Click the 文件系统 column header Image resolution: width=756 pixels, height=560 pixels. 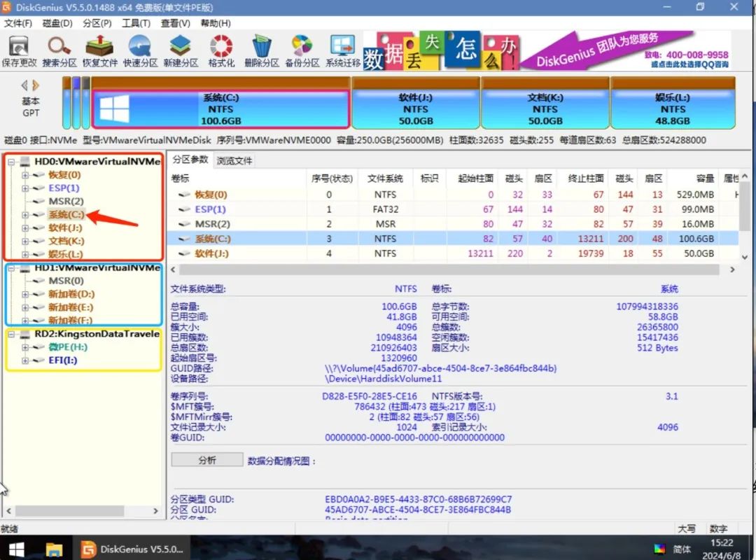click(x=385, y=178)
